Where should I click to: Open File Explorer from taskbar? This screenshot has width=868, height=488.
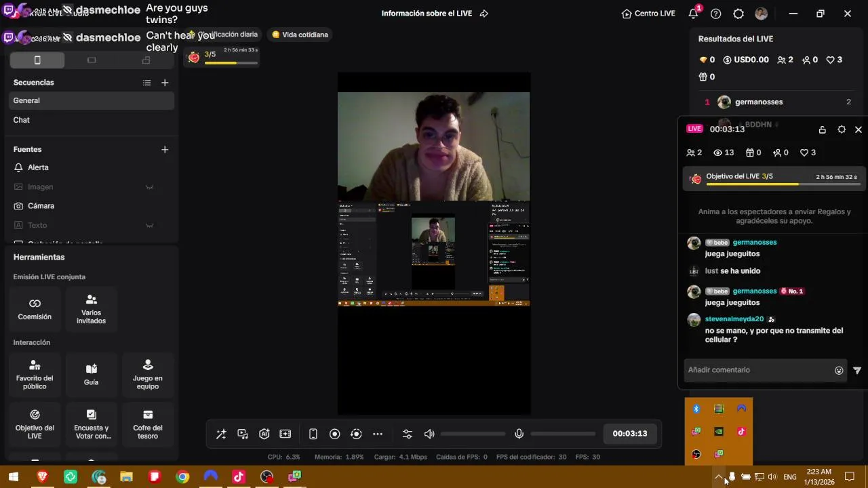tap(126, 477)
